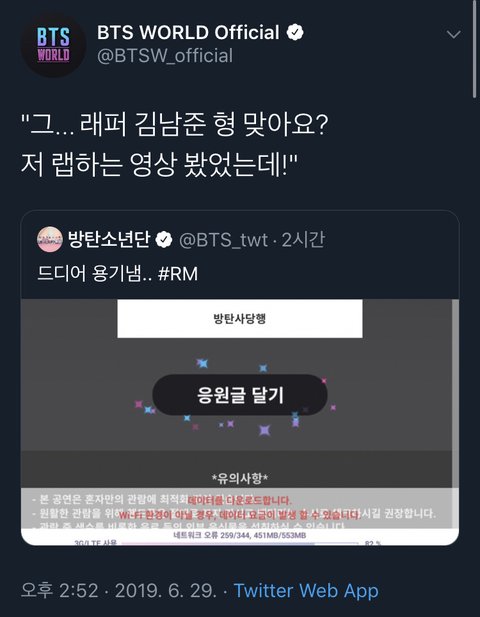Click the 응원글 달기 button
This screenshot has height=617, width=480.
pos(240,395)
